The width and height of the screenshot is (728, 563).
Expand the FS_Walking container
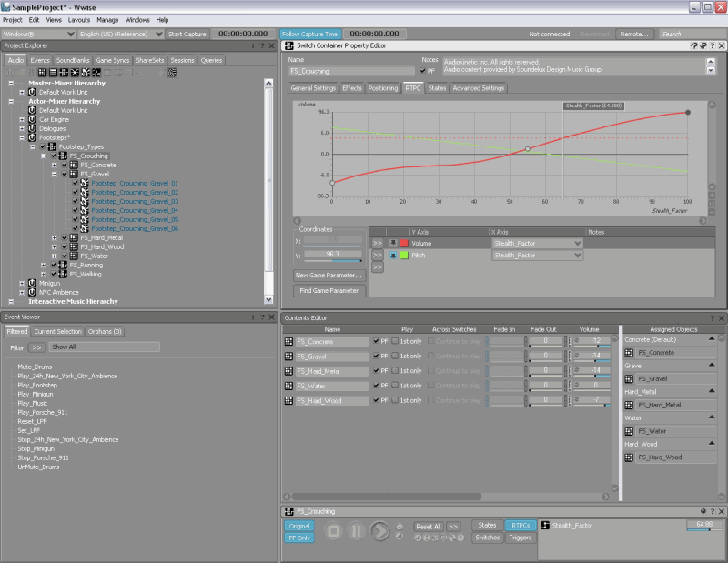(x=44, y=275)
